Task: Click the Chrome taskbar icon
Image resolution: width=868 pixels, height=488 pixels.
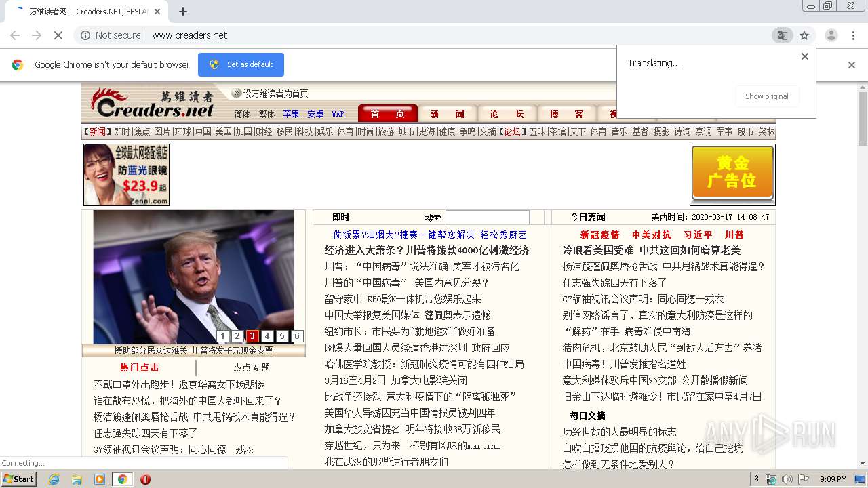Action: (122, 479)
